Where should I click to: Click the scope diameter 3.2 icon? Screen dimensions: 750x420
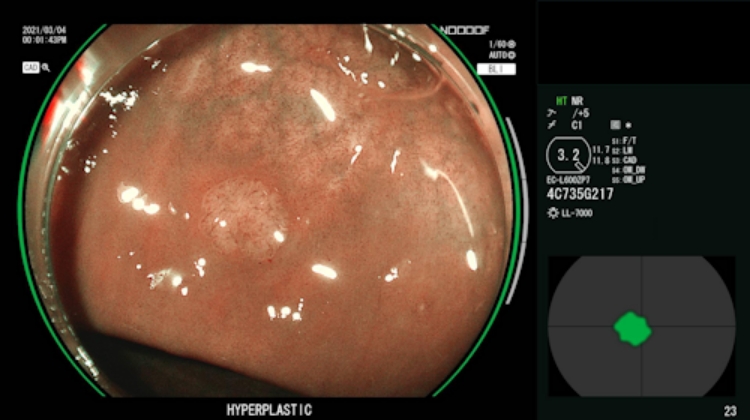click(569, 155)
